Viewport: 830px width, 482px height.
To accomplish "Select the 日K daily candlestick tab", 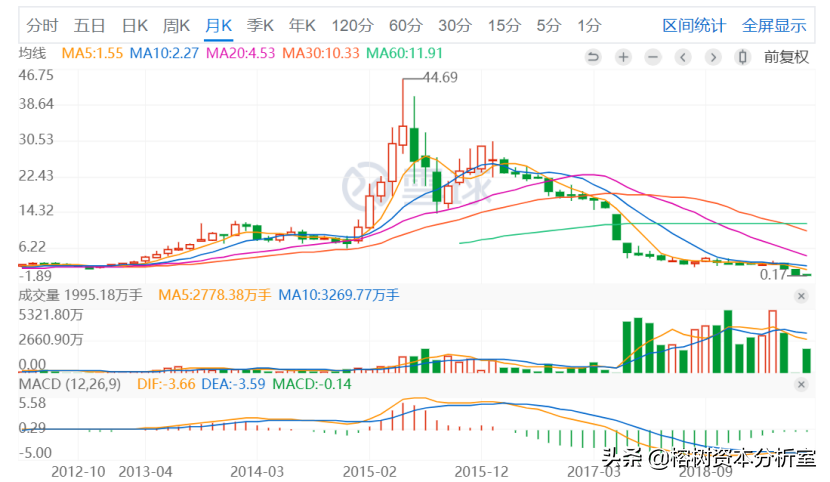I will pos(134,25).
